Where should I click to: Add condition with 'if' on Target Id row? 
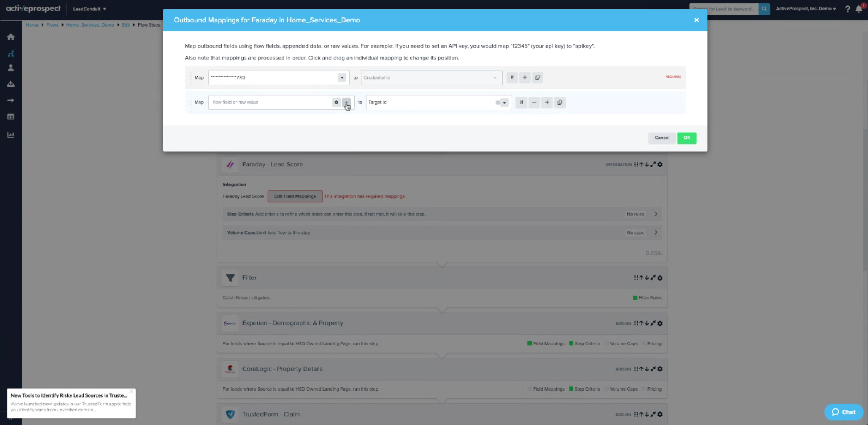tap(521, 102)
